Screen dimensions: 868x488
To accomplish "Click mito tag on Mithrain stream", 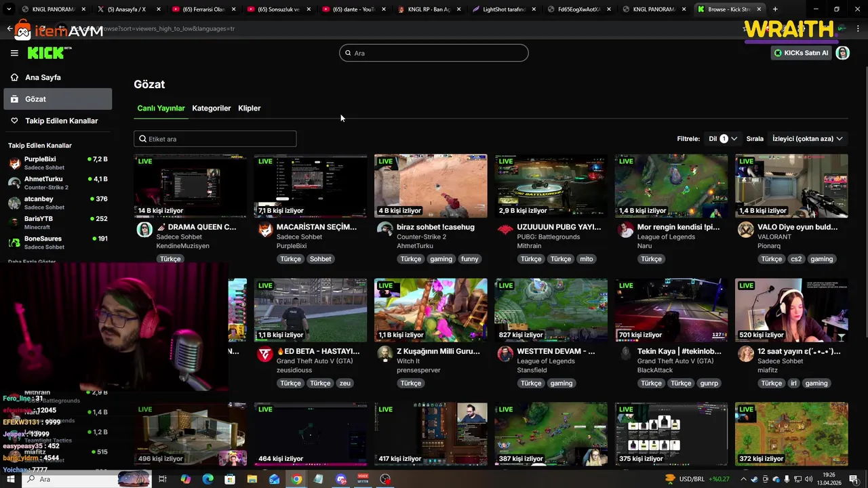I will coord(586,259).
